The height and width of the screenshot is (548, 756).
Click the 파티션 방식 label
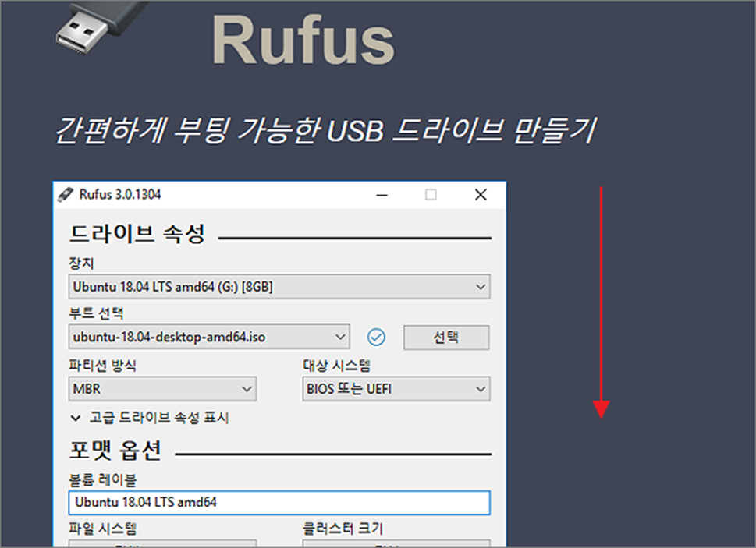pos(102,366)
